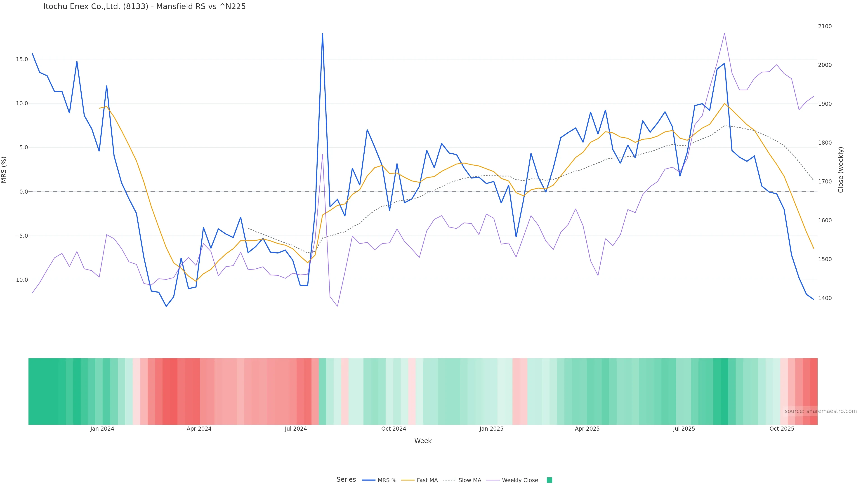
Task: Click the −10.0 left-axis tick label
Action: (x=20, y=280)
